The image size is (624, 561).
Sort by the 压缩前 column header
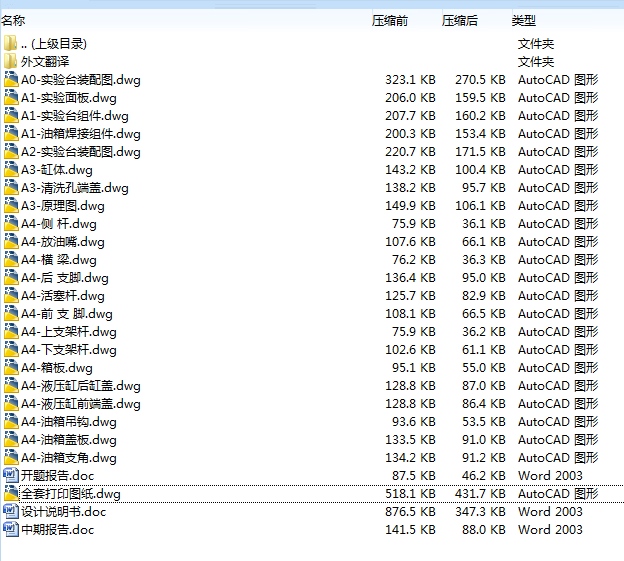pos(390,20)
